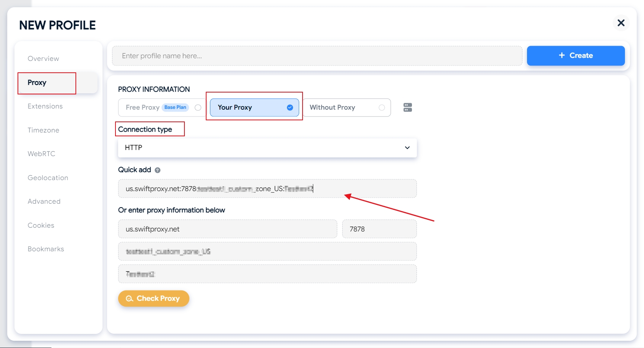This screenshot has height=348, width=644.
Task: Select the Free Proxy radio option
Action: [x=198, y=107]
